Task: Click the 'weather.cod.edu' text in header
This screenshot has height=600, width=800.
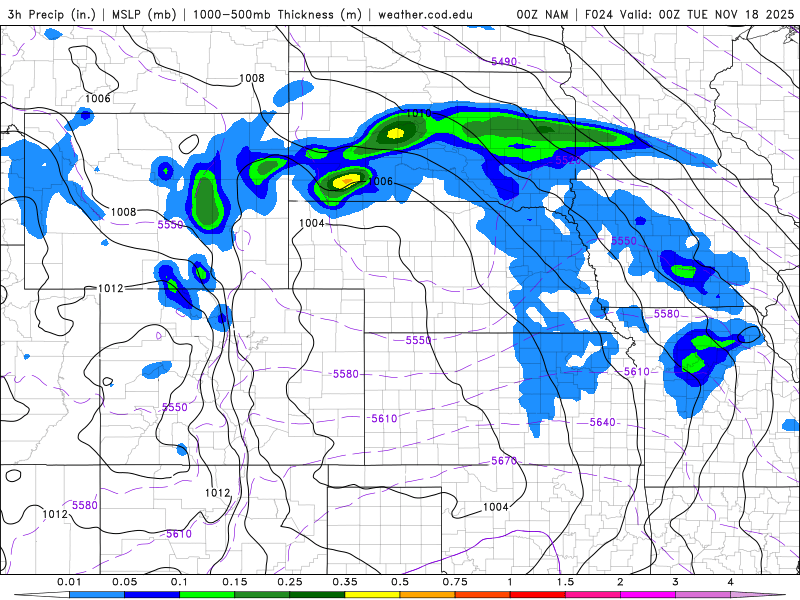Action: [425, 14]
